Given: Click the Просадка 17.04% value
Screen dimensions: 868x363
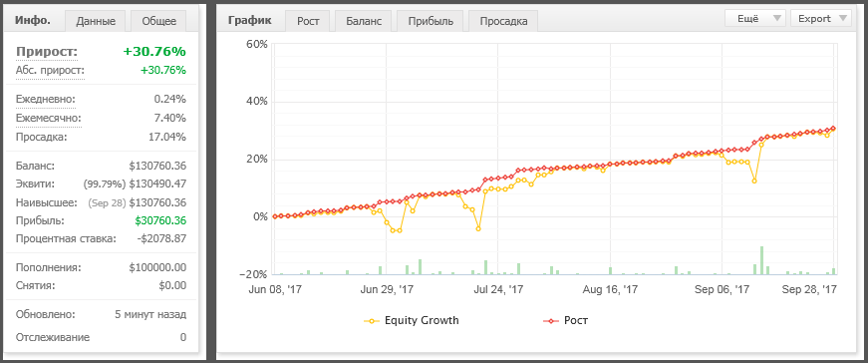Looking at the screenshot, I should pyautogui.click(x=168, y=137).
